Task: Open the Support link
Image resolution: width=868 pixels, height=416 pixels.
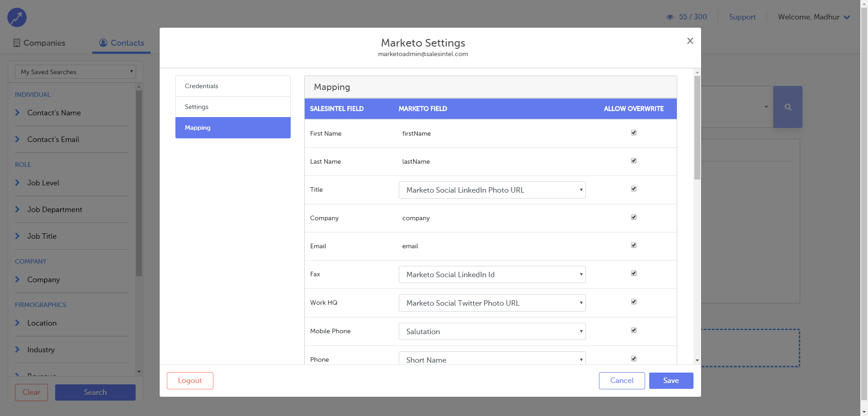Action: click(742, 17)
